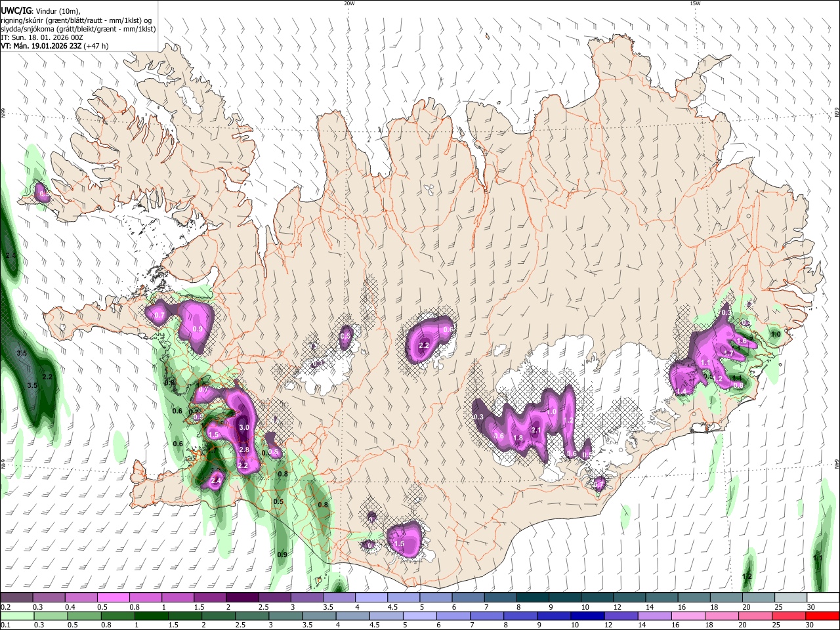This screenshot has width=840, height=630.
Task: Choose the navy blue 10 swatch in lower legend
Action: (x=587, y=616)
